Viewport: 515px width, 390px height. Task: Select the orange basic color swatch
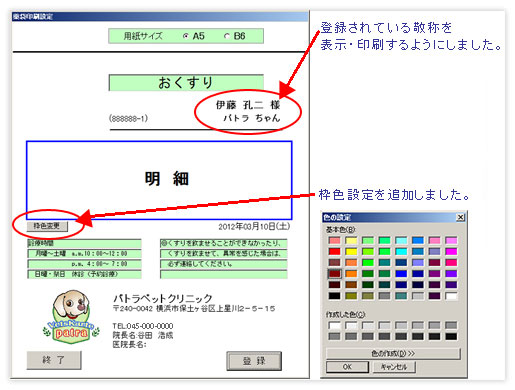click(351, 274)
